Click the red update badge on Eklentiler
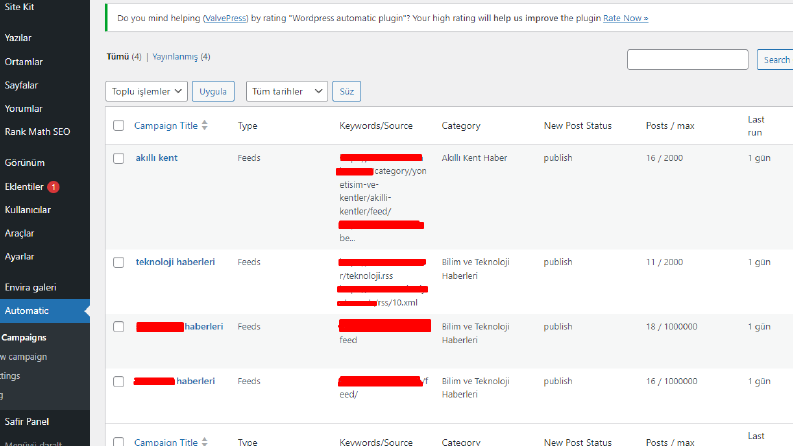The height and width of the screenshot is (446, 793). [x=53, y=187]
